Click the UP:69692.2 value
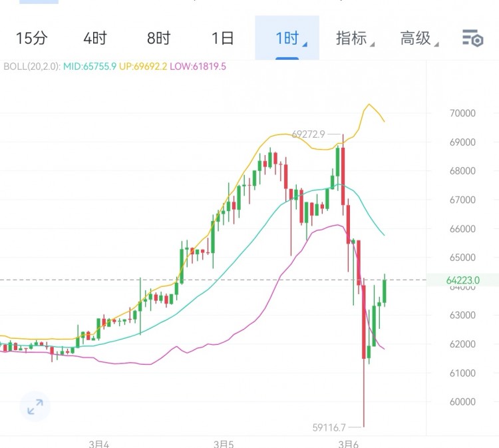Viewport: 499px width, 448px height. pyautogui.click(x=143, y=67)
